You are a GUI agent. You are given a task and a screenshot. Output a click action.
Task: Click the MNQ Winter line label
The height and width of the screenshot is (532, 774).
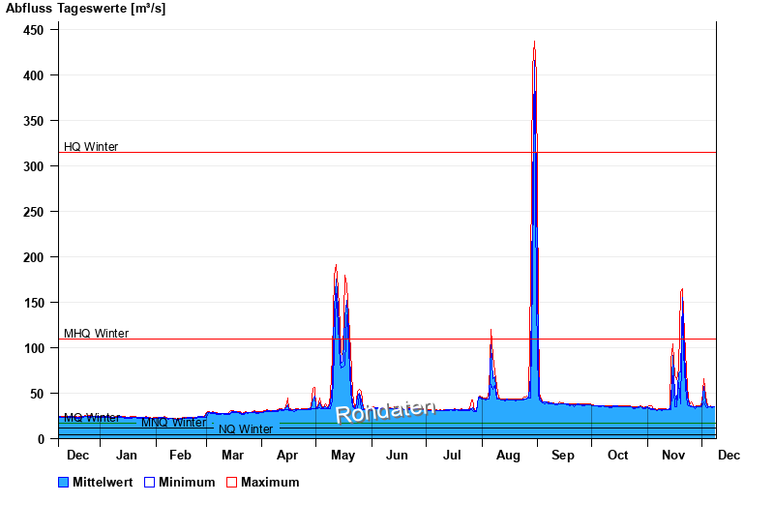[x=173, y=423]
